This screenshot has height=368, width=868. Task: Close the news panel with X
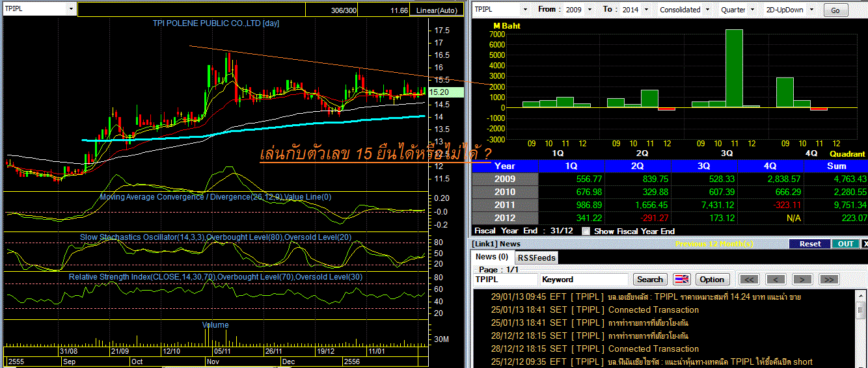[x=864, y=244]
